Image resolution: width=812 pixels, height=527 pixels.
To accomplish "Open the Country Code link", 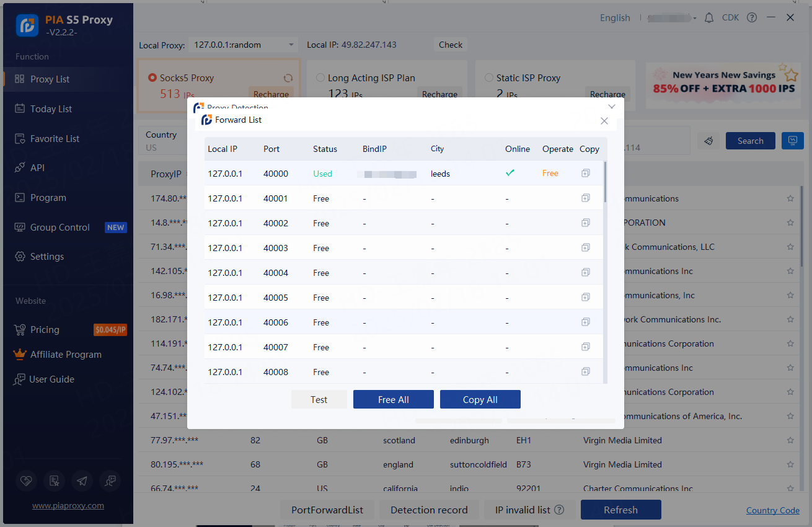I will click(773, 510).
